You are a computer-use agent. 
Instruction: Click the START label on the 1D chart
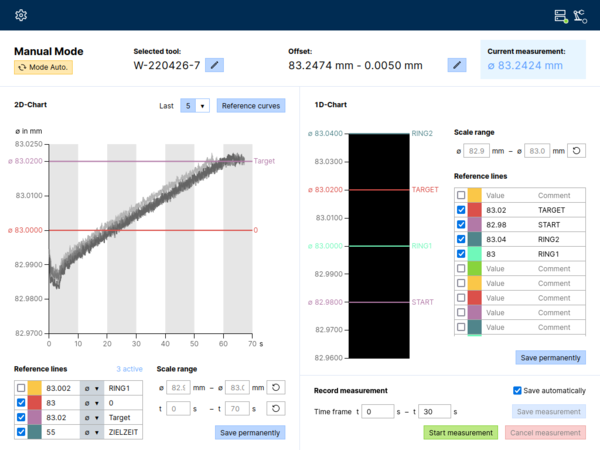(x=422, y=302)
